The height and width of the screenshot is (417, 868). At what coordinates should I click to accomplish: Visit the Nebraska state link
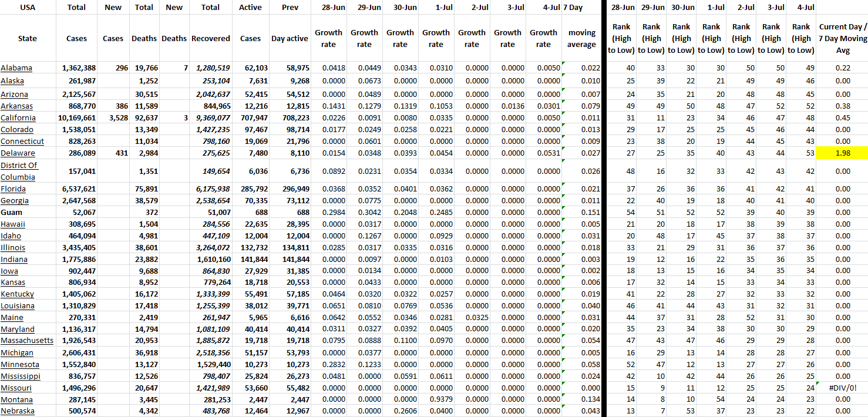18,411
